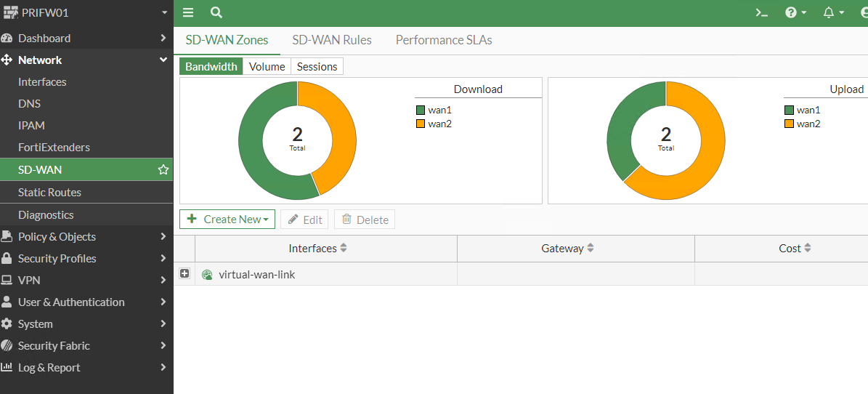This screenshot has width=868, height=394.
Task: Sort the table by the Cost arrows
Action: 808,249
